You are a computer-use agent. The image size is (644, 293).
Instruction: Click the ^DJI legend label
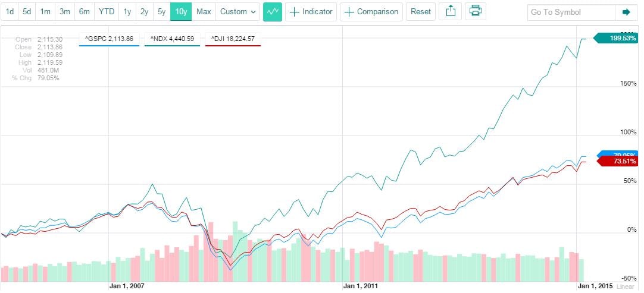[233, 39]
